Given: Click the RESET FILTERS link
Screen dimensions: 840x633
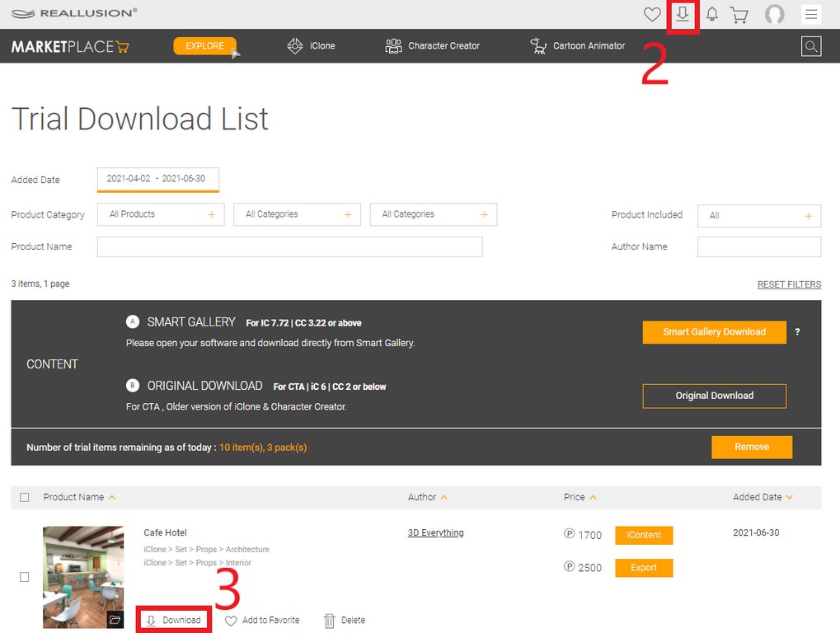Looking at the screenshot, I should point(789,284).
